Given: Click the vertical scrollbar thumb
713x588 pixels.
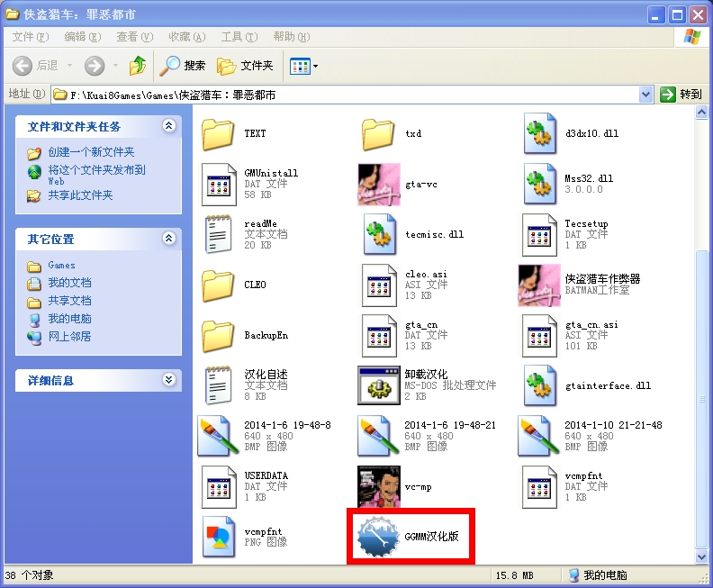Looking at the screenshot, I should tap(701, 399).
